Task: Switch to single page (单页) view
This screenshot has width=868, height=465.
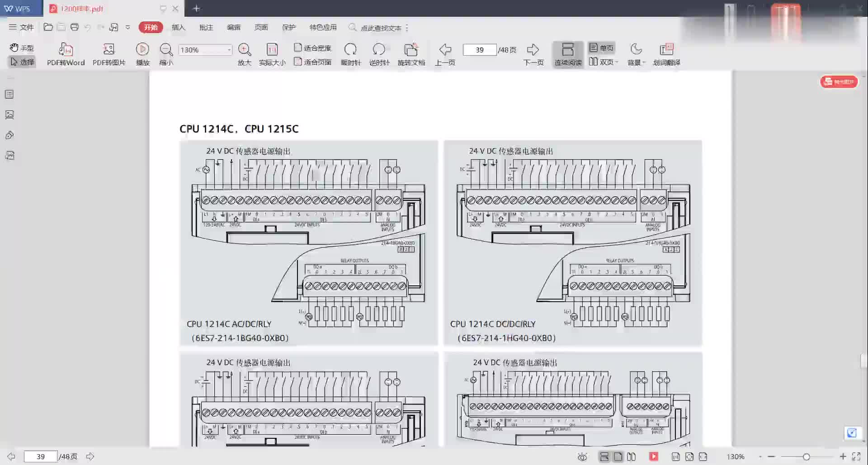Action: [x=601, y=47]
